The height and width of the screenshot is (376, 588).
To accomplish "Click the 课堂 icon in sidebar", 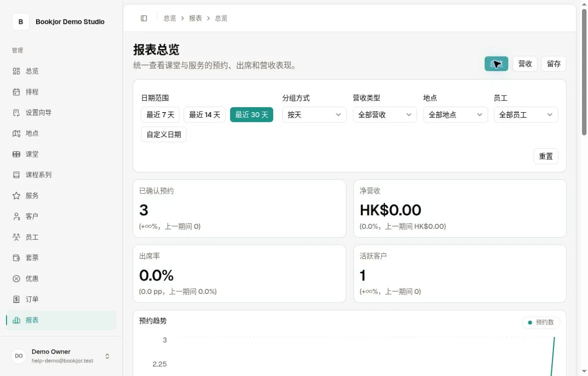I will click(16, 154).
